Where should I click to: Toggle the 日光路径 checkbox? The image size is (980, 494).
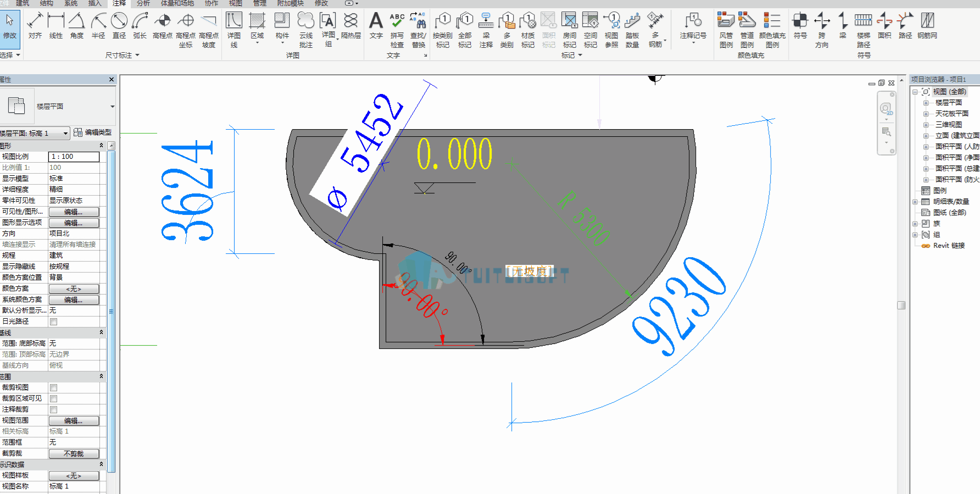pos(54,321)
